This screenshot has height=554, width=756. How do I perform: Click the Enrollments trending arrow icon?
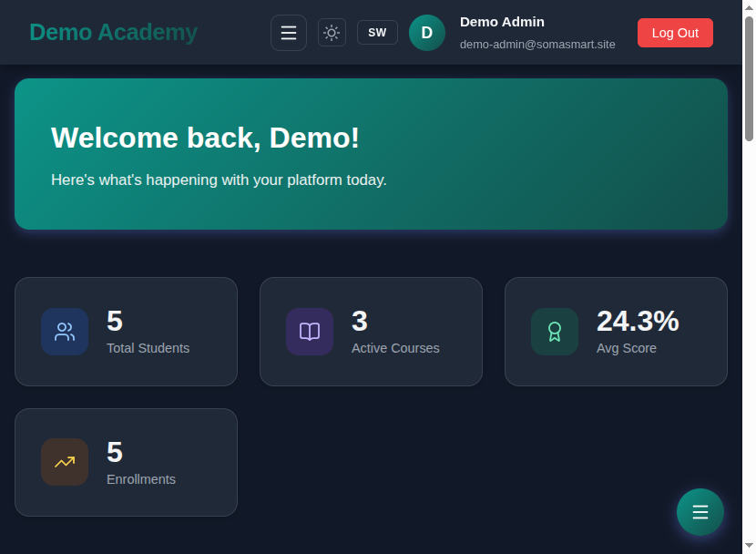tap(65, 462)
